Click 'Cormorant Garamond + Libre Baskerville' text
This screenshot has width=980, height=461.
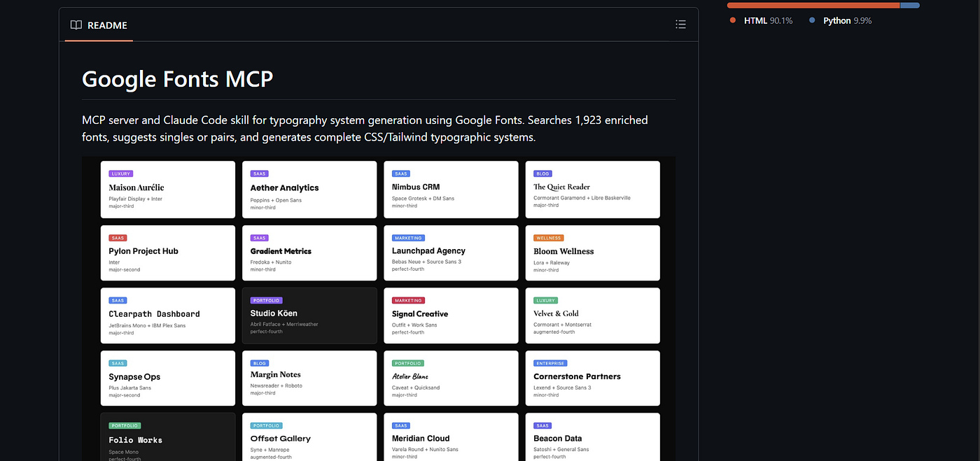pos(582,198)
